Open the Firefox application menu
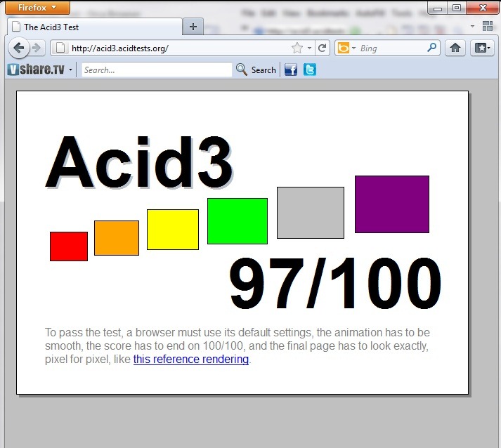The height and width of the screenshot is (448, 501). coord(37,8)
